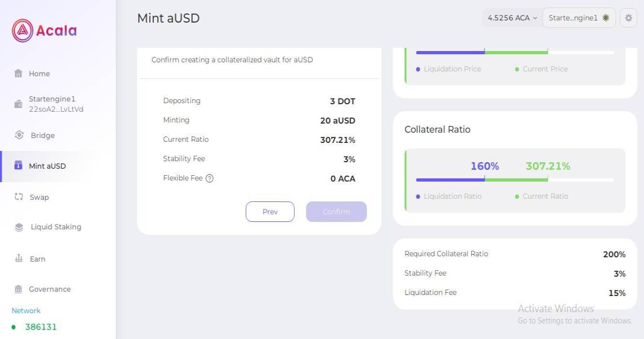Click the Prev button

[x=270, y=212]
